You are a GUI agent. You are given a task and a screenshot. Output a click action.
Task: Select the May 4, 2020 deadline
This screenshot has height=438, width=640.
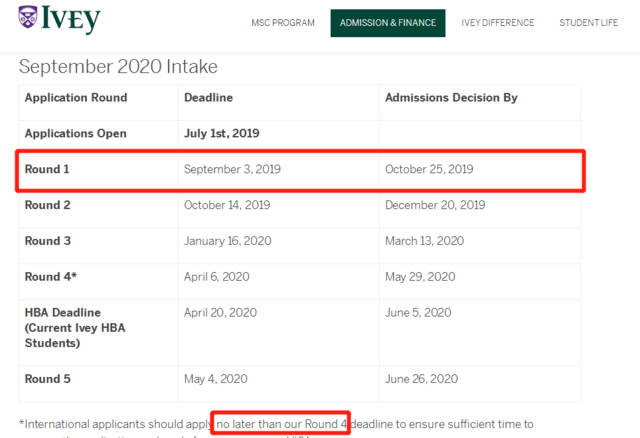[216, 379]
